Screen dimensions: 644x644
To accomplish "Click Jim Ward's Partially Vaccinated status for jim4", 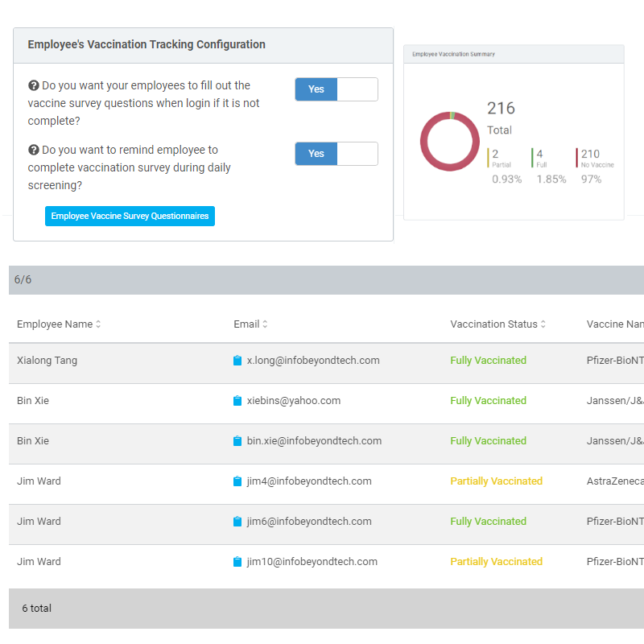I will click(496, 481).
